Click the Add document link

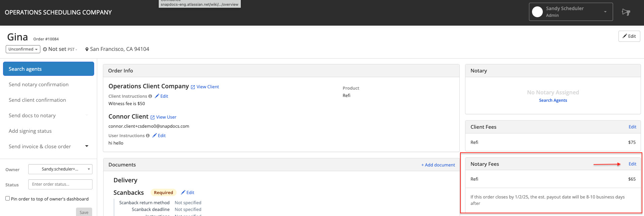pos(438,165)
